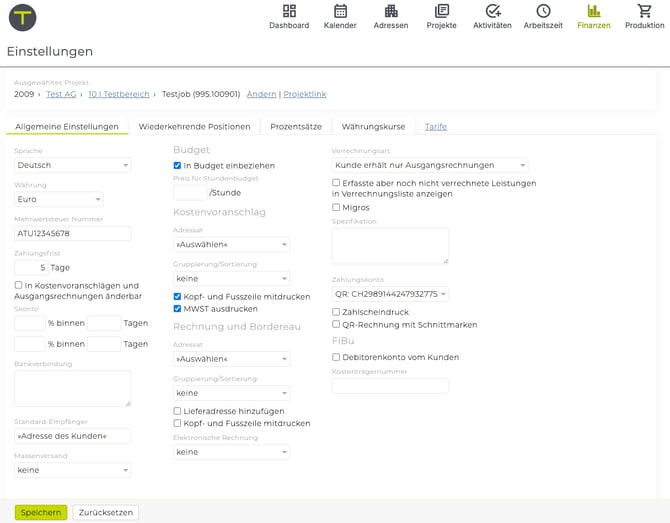Open the Arbeitszeit clock icon

click(x=543, y=12)
